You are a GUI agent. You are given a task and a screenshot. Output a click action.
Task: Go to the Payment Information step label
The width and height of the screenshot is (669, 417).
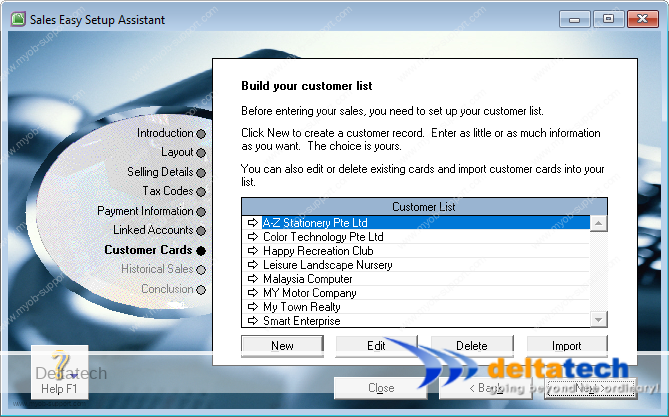(145, 211)
